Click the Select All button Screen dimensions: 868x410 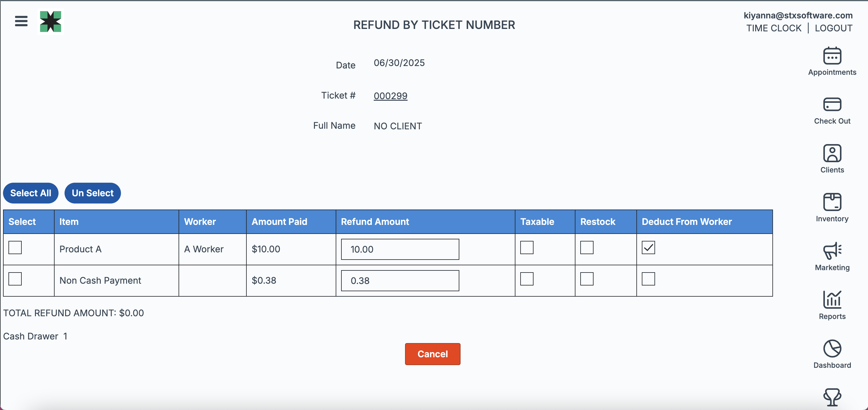[x=31, y=193]
